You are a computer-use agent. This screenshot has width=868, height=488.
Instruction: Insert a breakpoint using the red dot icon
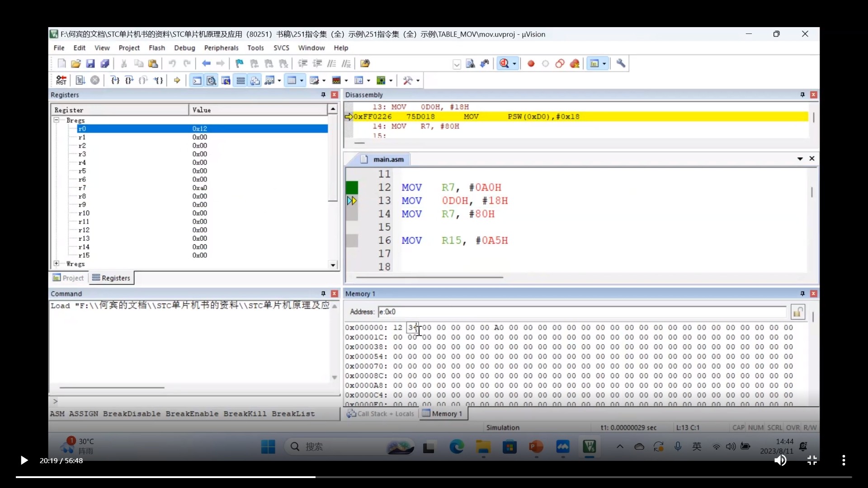(x=531, y=64)
